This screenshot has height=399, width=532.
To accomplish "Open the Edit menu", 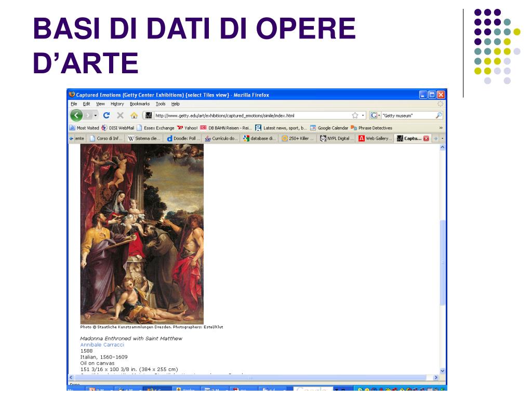I will click(x=87, y=104).
